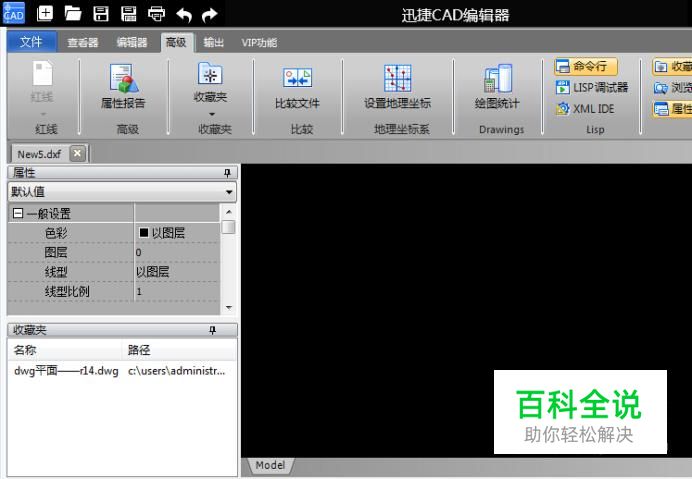Sort favorites by 路径 column header
The image size is (692, 479).
(179, 350)
